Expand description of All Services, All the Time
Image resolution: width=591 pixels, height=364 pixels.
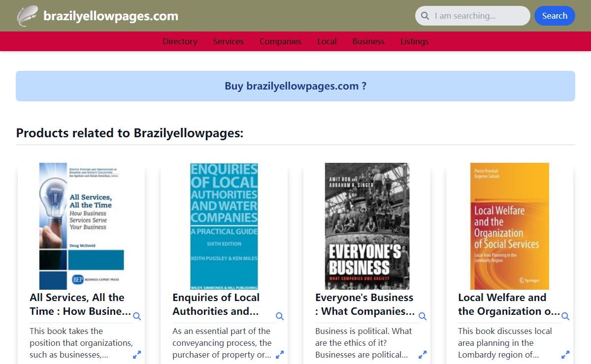point(137,355)
